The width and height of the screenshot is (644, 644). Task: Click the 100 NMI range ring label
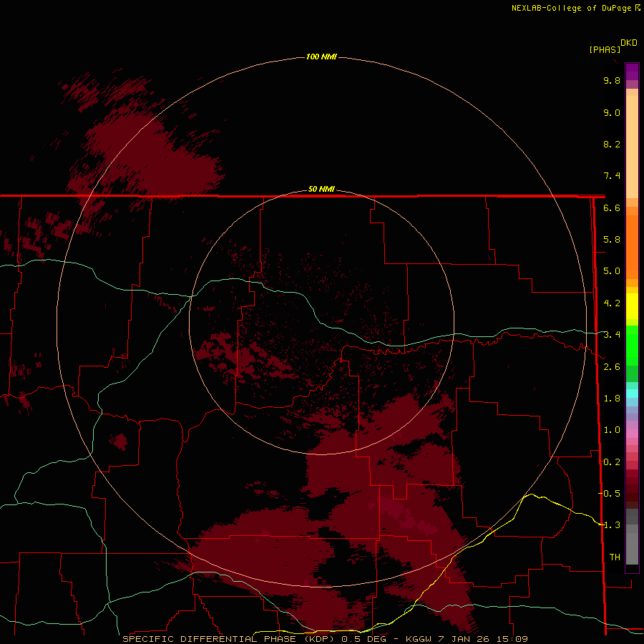[x=321, y=57]
